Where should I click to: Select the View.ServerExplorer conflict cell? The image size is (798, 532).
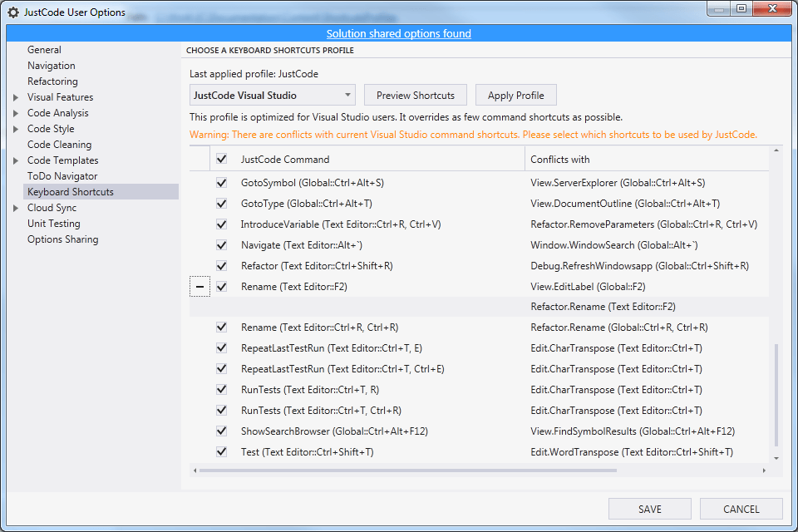pos(618,182)
